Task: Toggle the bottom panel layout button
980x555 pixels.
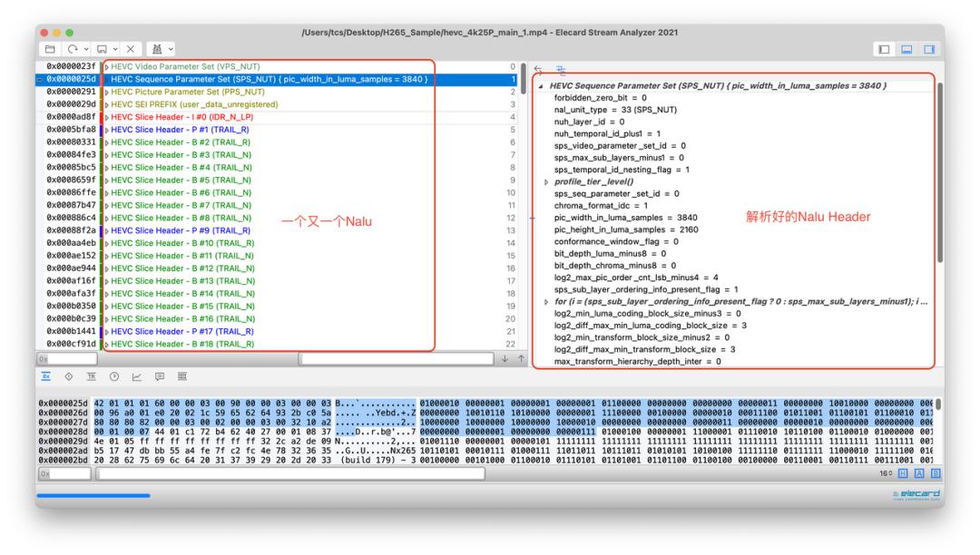Action: pyautogui.click(x=906, y=48)
